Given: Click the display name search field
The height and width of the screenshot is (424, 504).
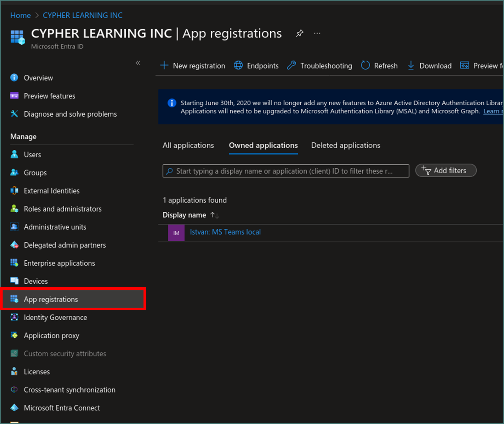Looking at the screenshot, I should pos(286,171).
